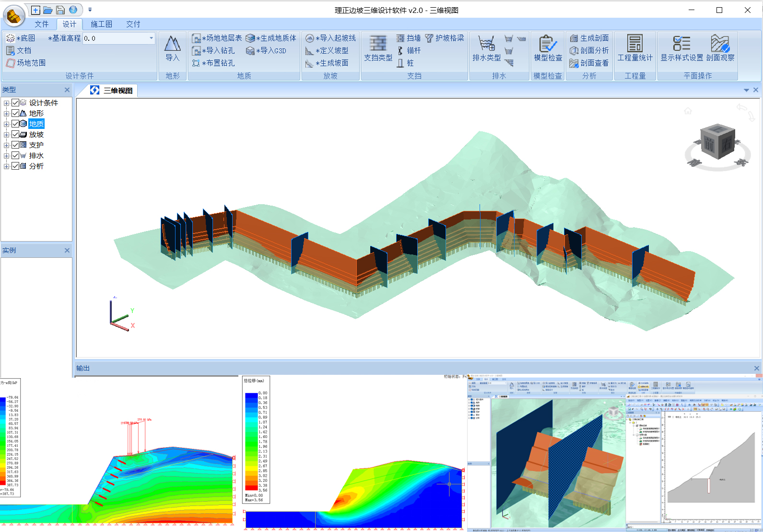Expand the 设计条件 tree node
The height and width of the screenshot is (532, 763).
click(x=6, y=103)
